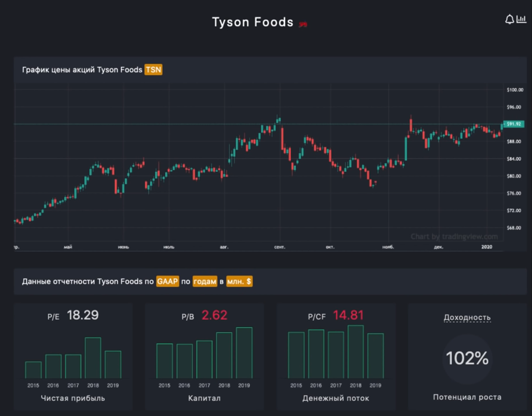This screenshot has width=532, height=416.
Task: Click the сент. label on the time axis
Action: coord(279,247)
